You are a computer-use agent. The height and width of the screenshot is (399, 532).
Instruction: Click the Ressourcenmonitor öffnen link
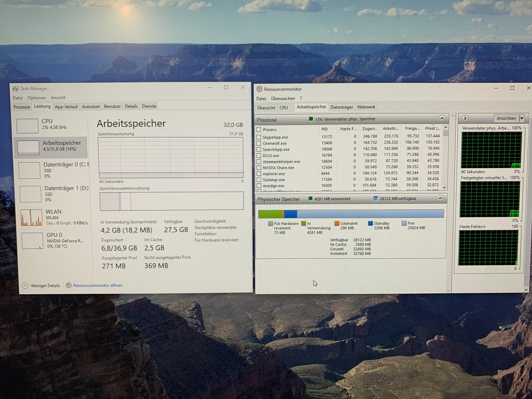(98, 286)
